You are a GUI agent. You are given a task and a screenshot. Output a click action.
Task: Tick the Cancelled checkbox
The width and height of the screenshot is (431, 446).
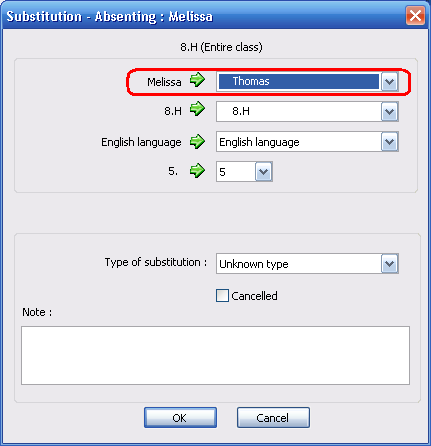pos(222,296)
